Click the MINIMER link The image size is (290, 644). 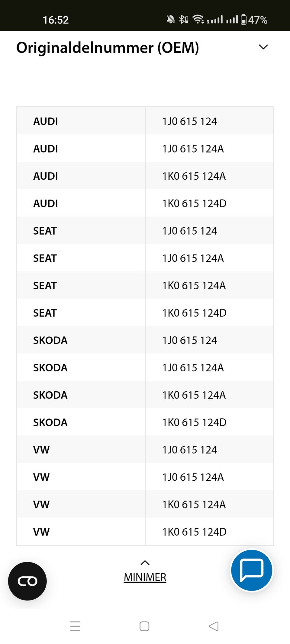click(x=145, y=577)
